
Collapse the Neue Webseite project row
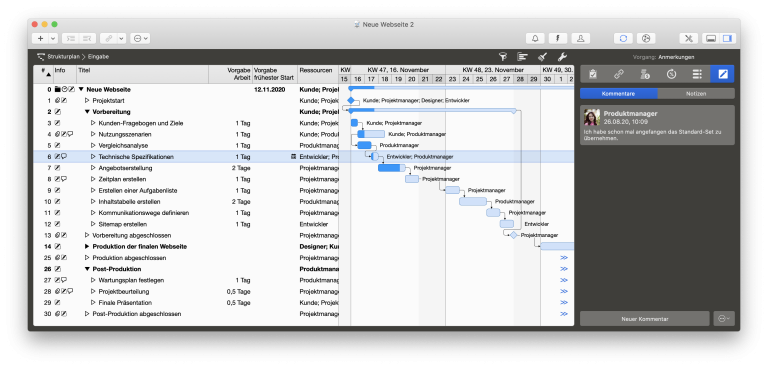click(x=81, y=90)
